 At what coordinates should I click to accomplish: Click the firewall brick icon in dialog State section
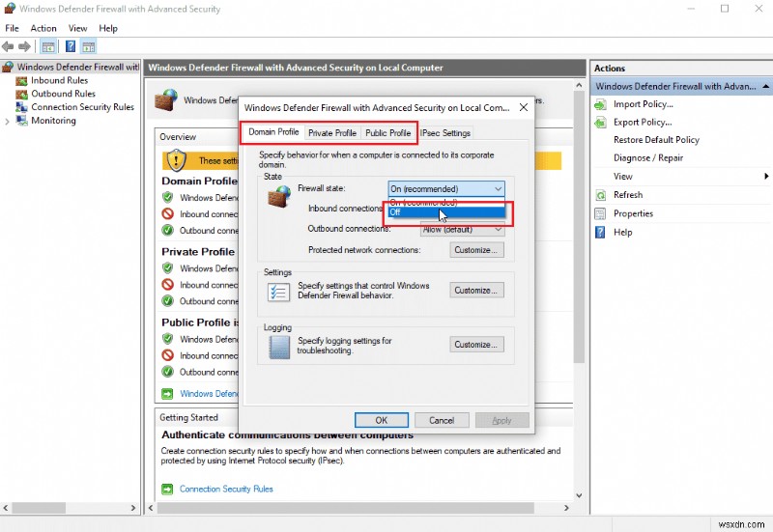[x=279, y=197]
